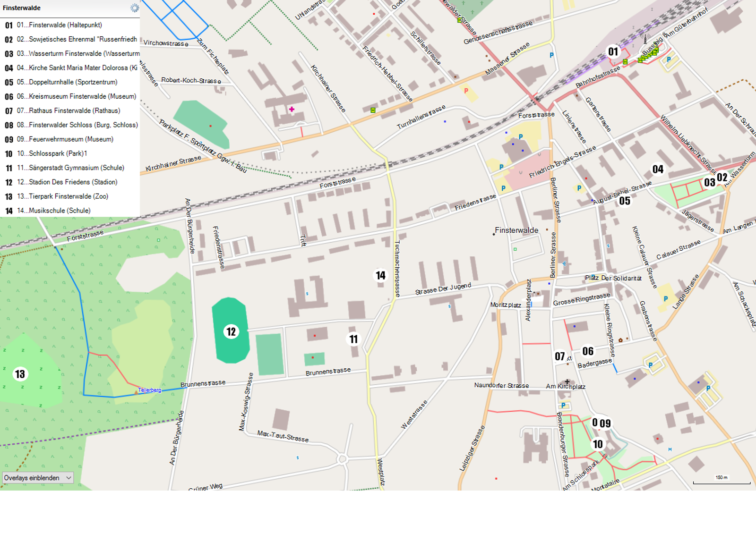The height and width of the screenshot is (534, 756).
Task: Select list entry 14...Musikschule (Schule)
Action: tap(70, 211)
